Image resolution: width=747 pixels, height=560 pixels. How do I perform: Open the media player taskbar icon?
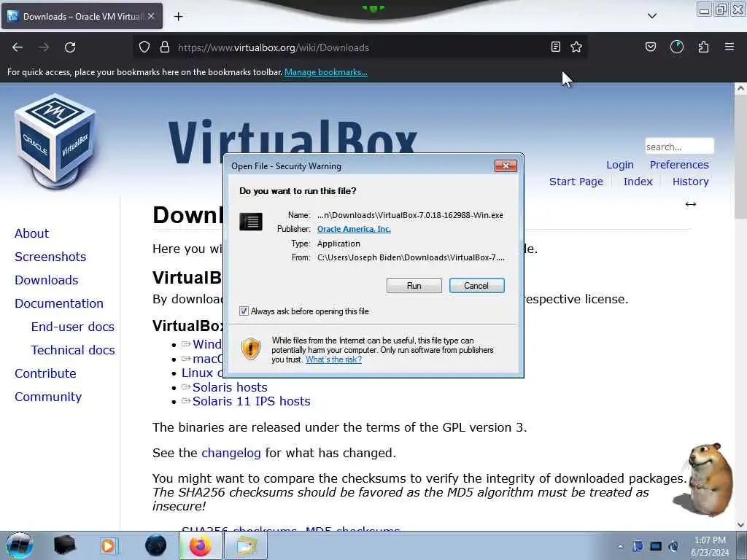(108, 545)
